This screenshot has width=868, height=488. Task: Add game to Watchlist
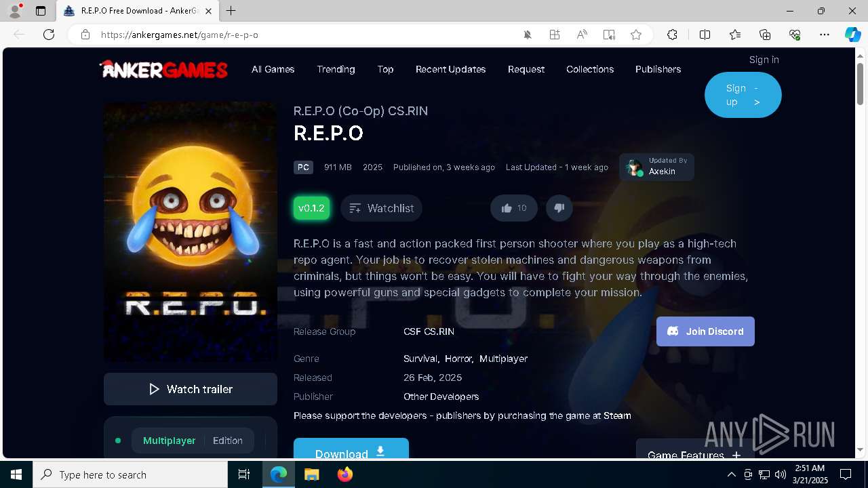point(381,208)
